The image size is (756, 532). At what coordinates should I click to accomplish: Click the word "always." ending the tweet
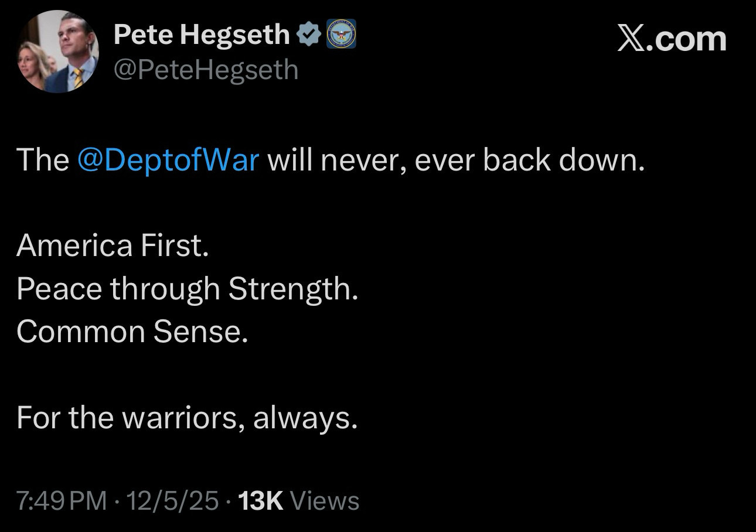pyautogui.click(x=305, y=418)
